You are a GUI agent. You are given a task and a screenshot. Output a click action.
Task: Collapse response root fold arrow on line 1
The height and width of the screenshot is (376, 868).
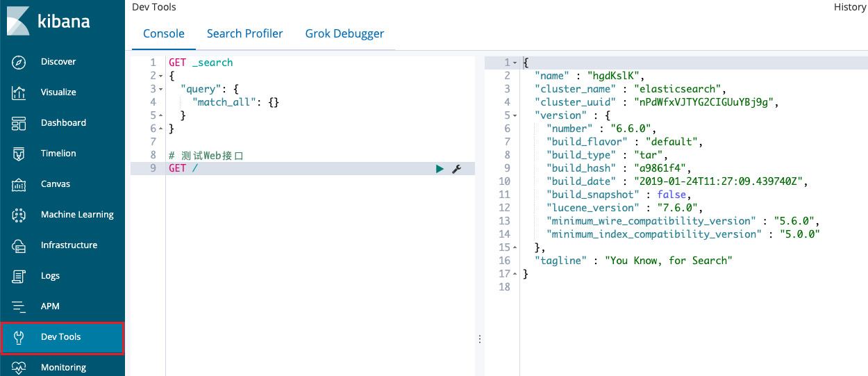click(515, 63)
